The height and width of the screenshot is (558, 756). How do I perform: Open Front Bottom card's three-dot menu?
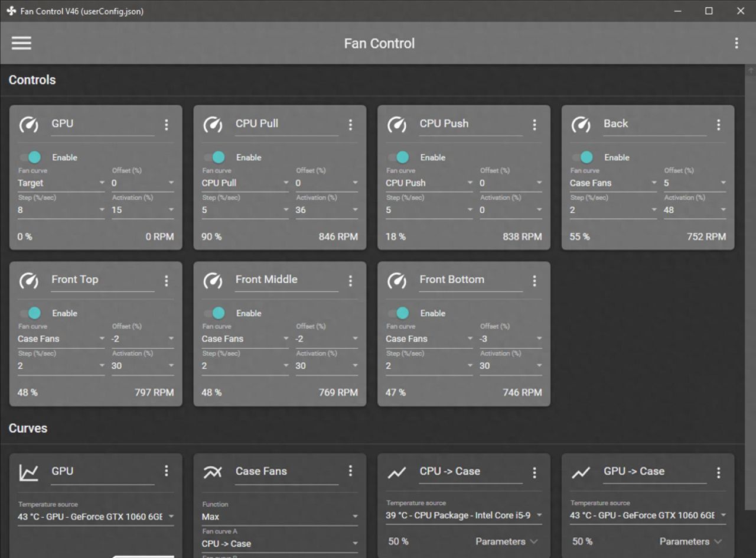pyautogui.click(x=535, y=281)
